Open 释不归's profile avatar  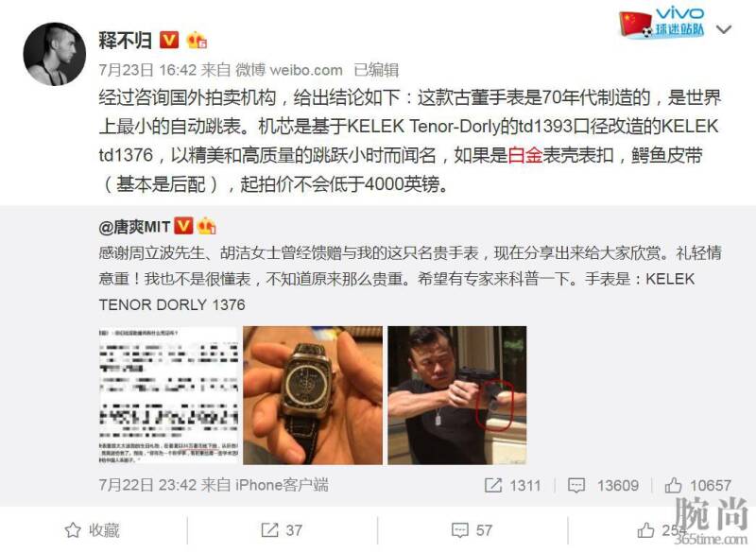pyautogui.click(x=55, y=54)
